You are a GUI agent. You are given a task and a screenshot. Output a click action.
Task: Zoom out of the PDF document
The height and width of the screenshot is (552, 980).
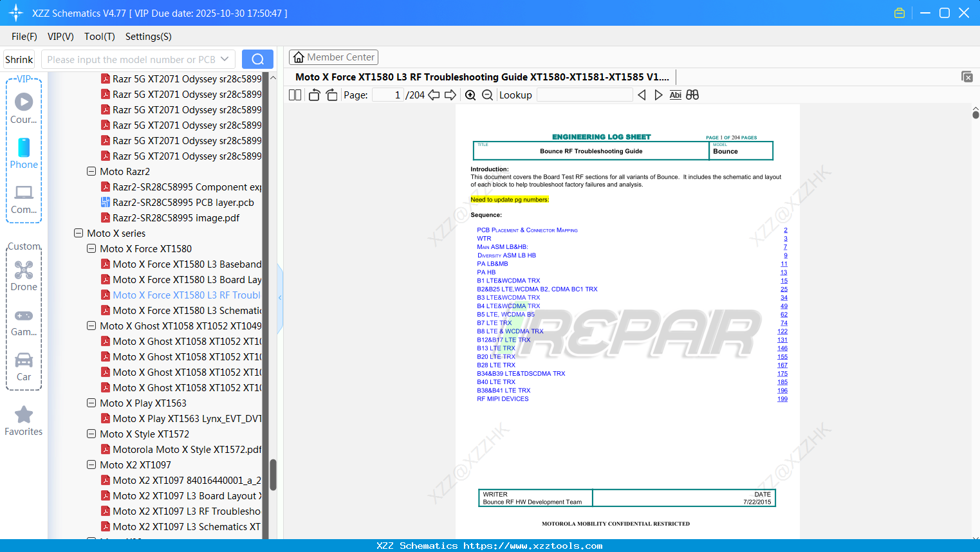pos(487,95)
